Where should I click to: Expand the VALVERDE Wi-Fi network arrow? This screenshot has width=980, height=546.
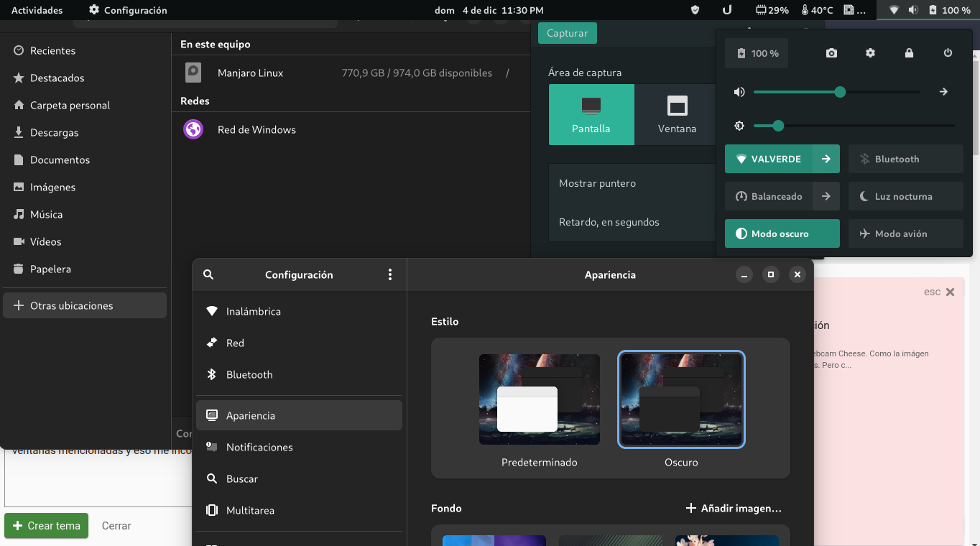click(826, 159)
